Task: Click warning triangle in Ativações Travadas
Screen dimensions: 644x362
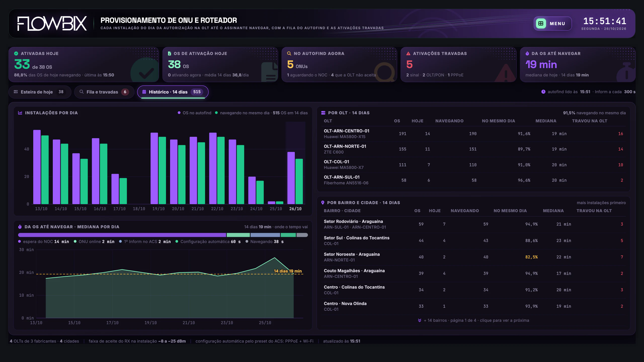Action: [x=408, y=54]
